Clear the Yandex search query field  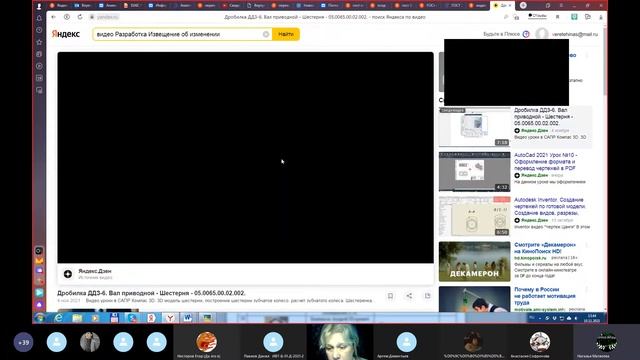pos(266,34)
